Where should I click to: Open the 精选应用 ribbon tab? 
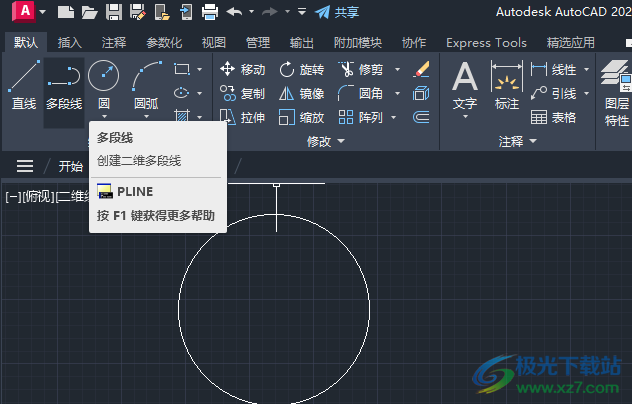pos(570,42)
